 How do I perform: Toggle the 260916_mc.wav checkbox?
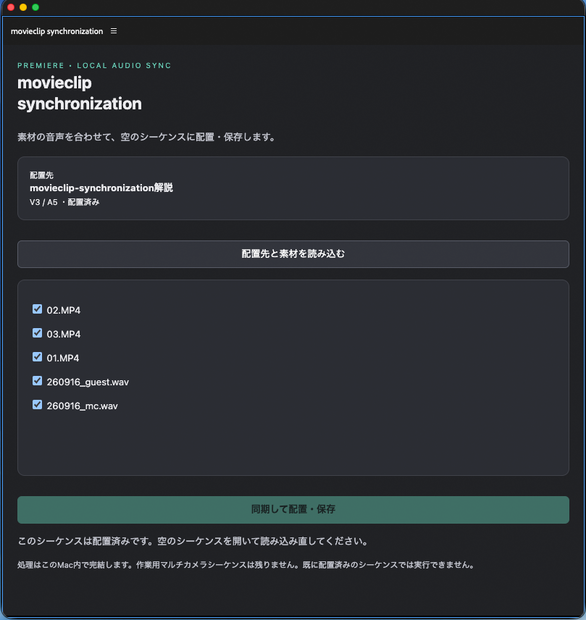[37, 405]
